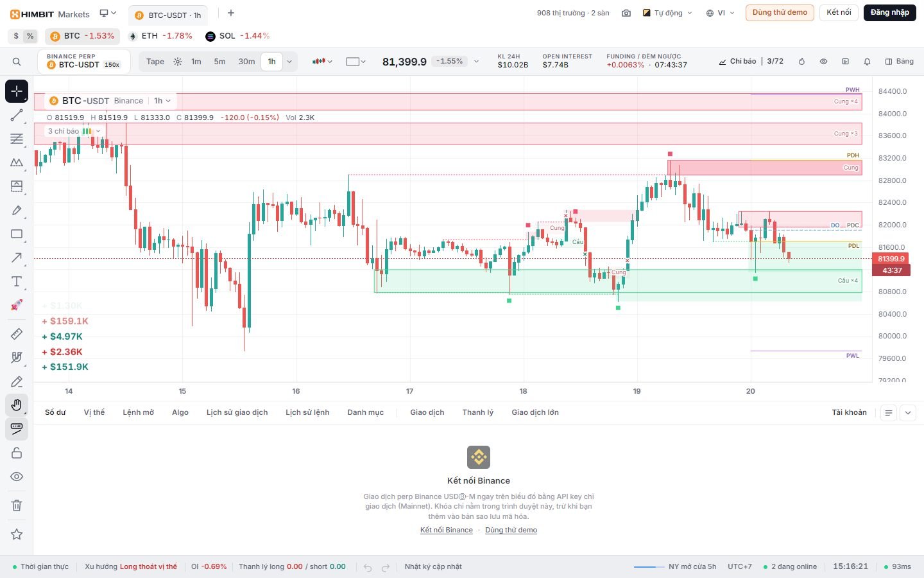This screenshot has width=924, height=578.
Task: Open the Tự động theme dropdown
Action: pyautogui.click(x=667, y=13)
